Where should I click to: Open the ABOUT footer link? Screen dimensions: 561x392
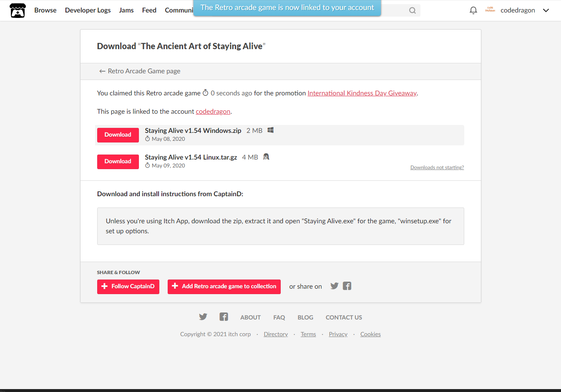point(250,317)
